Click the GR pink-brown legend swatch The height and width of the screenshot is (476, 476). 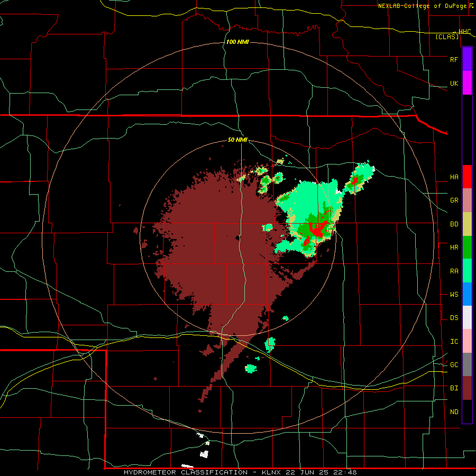(467, 200)
